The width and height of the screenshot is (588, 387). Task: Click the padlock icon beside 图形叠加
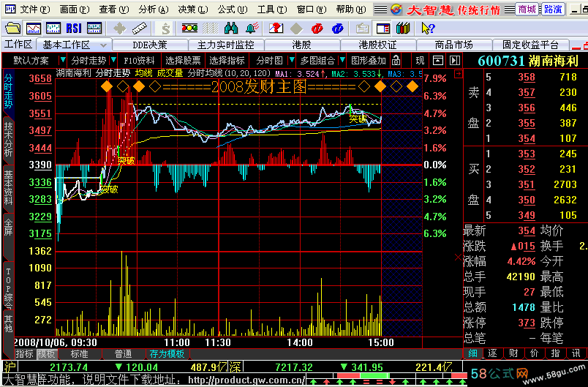click(396, 61)
